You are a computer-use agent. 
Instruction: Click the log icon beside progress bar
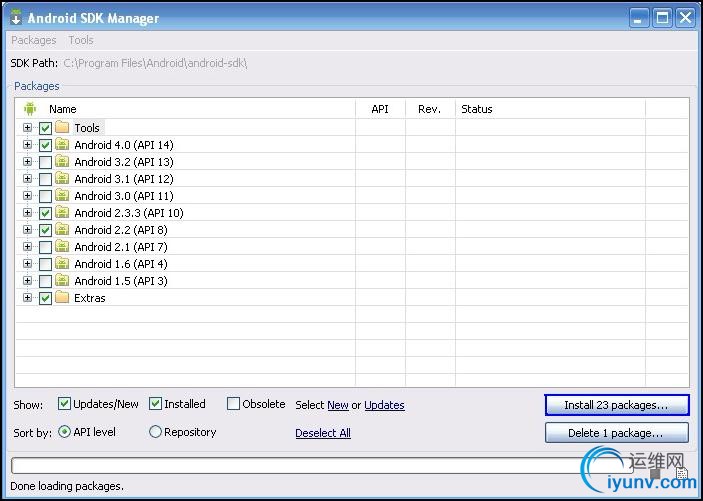click(681, 473)
